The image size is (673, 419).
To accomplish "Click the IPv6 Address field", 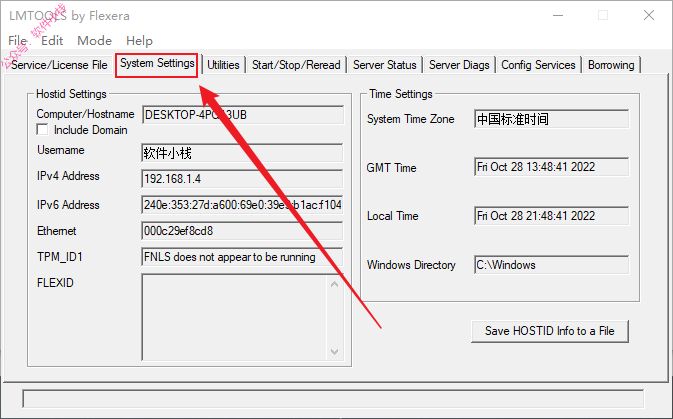I will (243, 205).
